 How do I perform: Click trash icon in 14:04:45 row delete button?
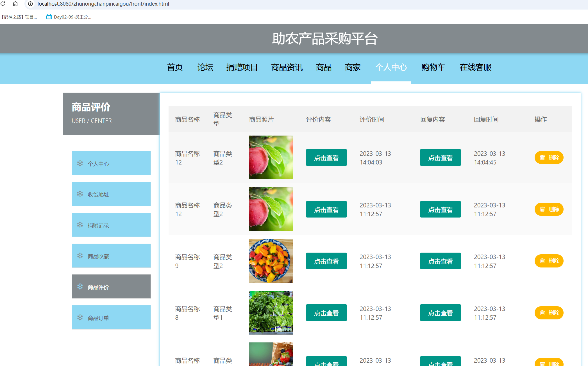(542, 157)
